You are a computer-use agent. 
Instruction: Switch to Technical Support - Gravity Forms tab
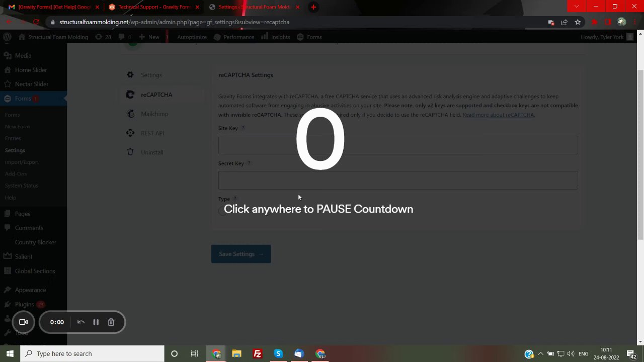(153, 7)
